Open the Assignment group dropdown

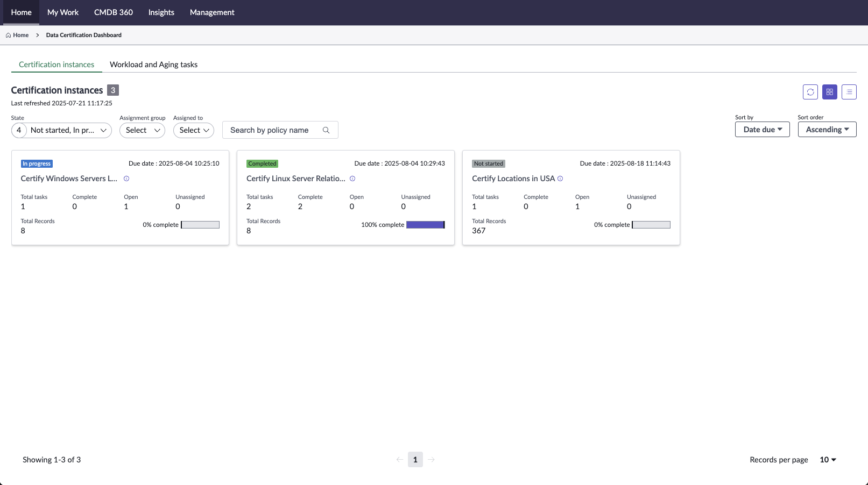click(142, 130)
